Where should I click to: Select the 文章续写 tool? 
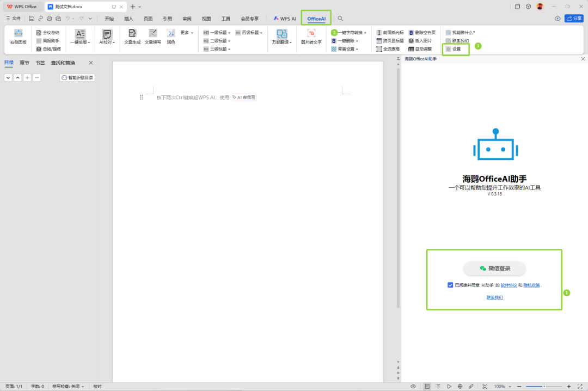coord(153,37)
